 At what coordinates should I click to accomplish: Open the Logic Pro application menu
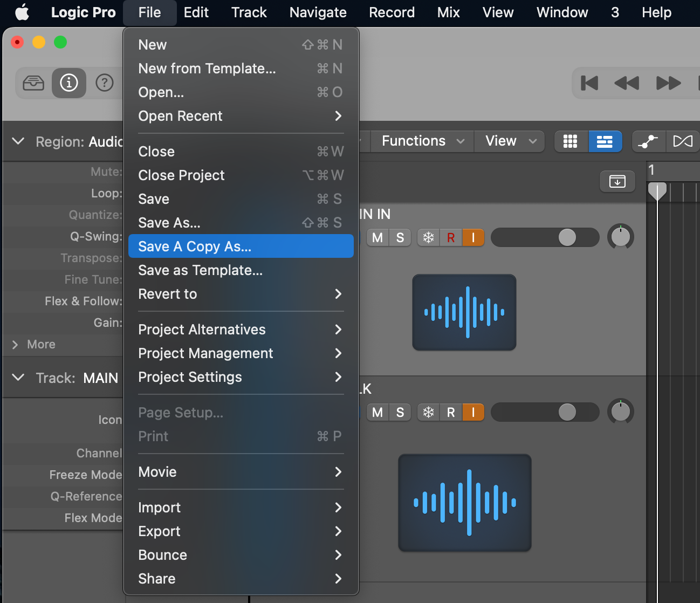click(83, 12)
